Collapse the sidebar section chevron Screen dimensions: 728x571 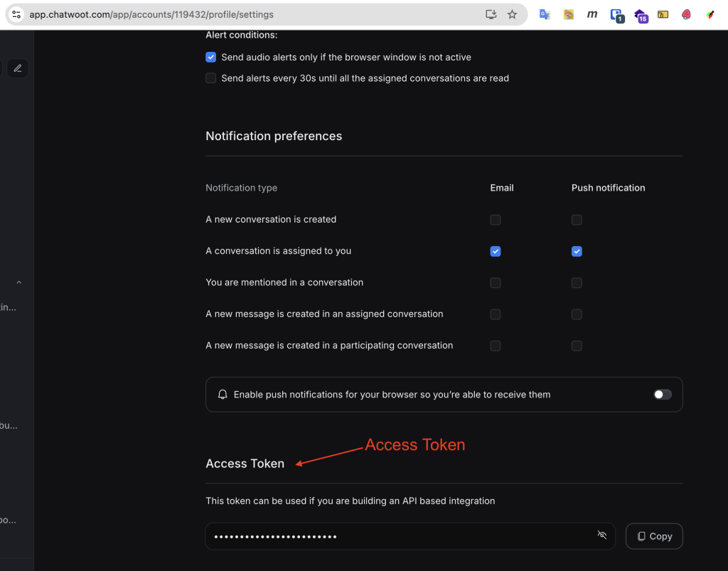(x=19, y=282)
